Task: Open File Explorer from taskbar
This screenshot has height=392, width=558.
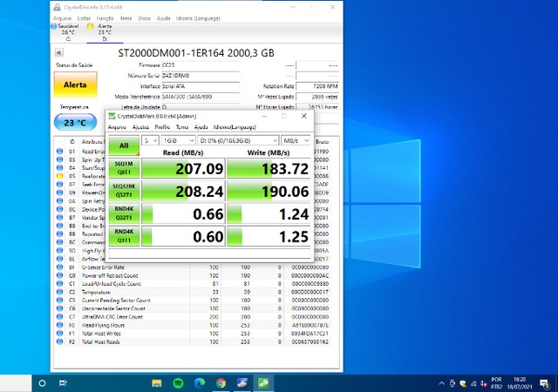Action: pos(157,383)
